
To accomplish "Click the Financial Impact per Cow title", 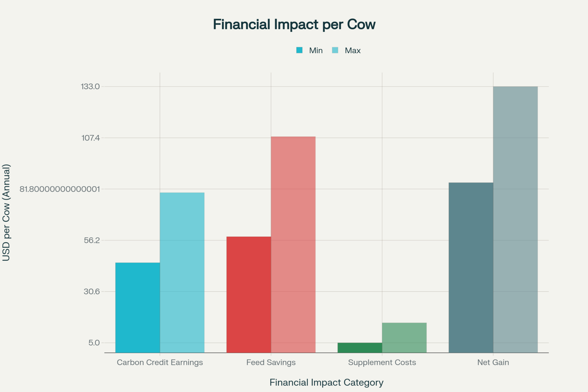I will click(x=294, y=24).
